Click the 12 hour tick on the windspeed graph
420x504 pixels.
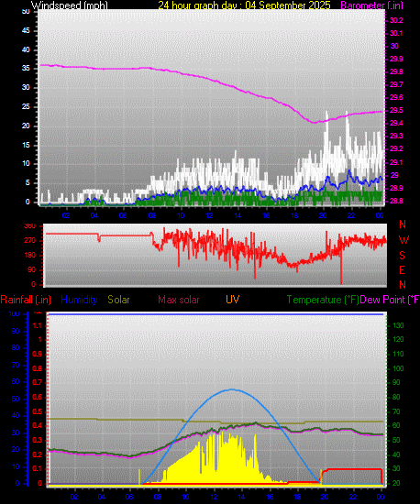click(209, 215)
